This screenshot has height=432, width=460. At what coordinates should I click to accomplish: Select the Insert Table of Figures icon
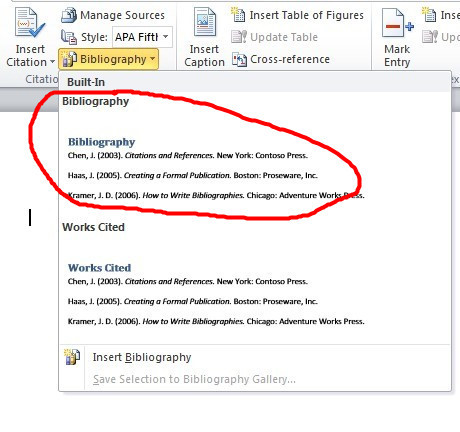(238, 15)
